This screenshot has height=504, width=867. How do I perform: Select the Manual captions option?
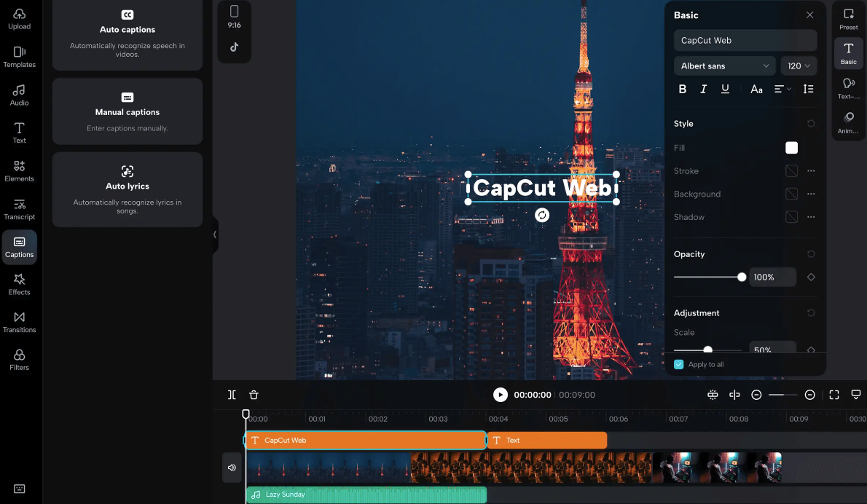127,111
